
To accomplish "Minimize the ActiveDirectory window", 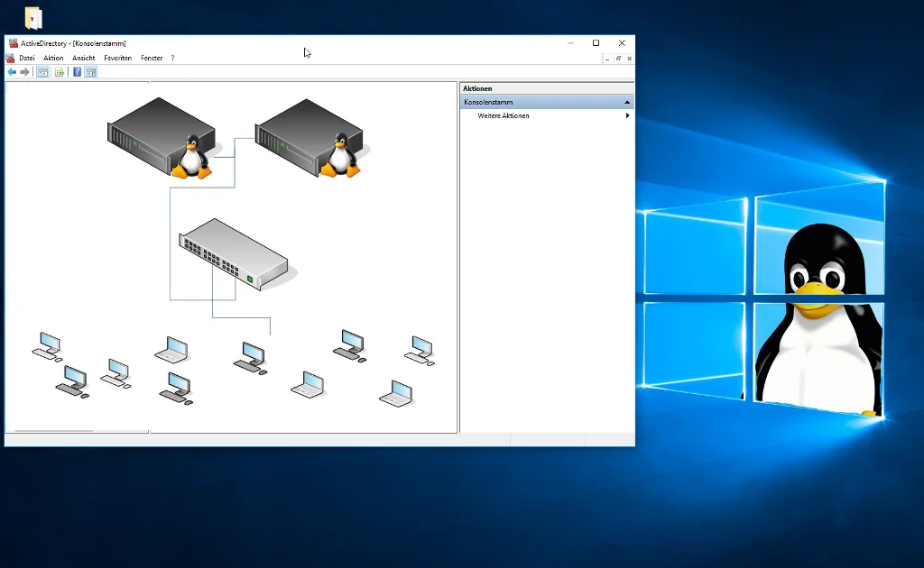I will (570, 43).
